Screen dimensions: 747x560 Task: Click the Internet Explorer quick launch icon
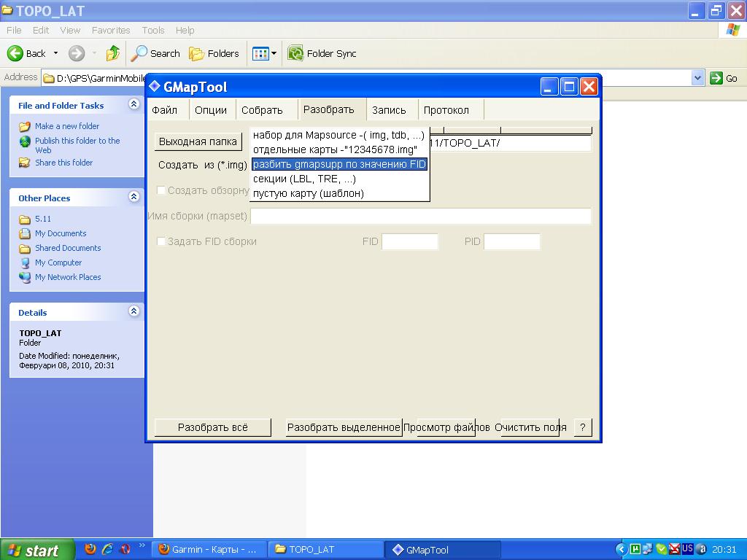(x=108, y=549)
